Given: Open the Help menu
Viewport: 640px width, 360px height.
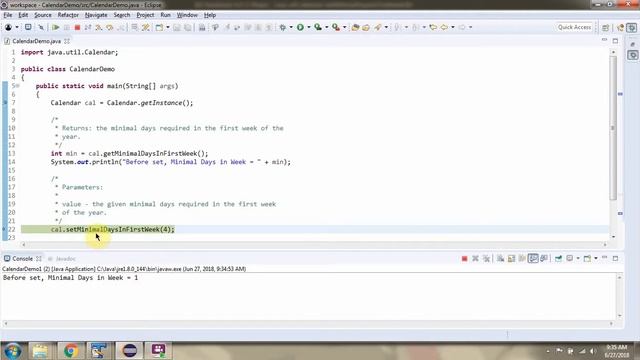Looking at the screenshot, I should [x=210, y=15].
